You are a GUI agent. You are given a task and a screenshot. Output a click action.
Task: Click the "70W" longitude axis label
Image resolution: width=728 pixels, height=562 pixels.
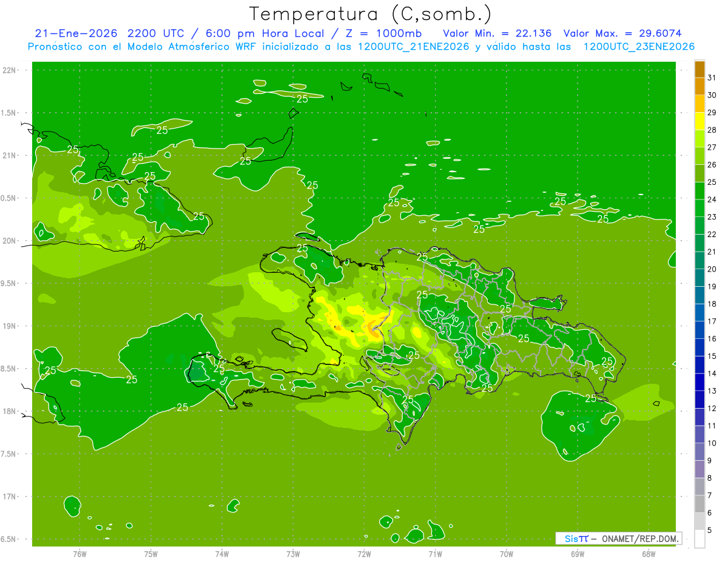pyautogui.click(x=506, y=554)
